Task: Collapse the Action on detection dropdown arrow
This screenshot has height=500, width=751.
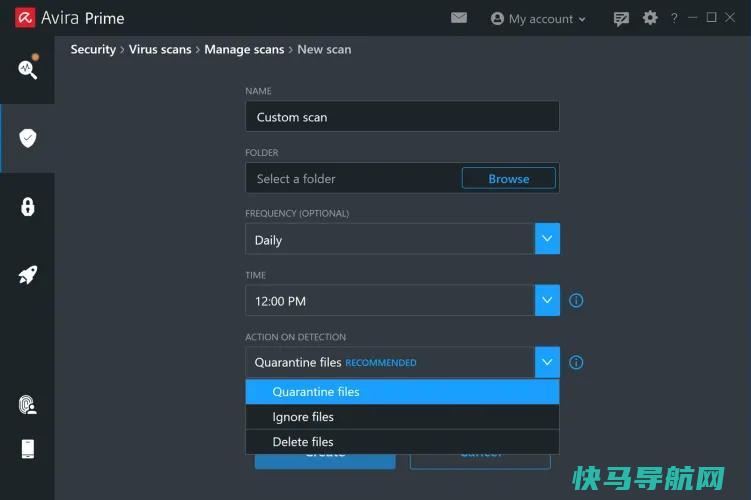Action: tap(547, 362)
